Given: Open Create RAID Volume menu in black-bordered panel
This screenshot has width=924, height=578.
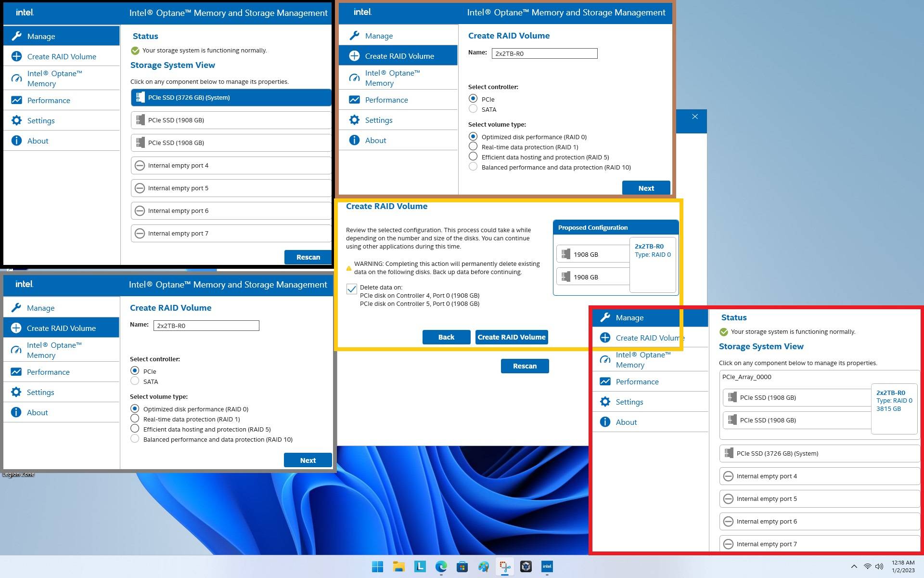Looking at the screenshot, I should (62, 56).
